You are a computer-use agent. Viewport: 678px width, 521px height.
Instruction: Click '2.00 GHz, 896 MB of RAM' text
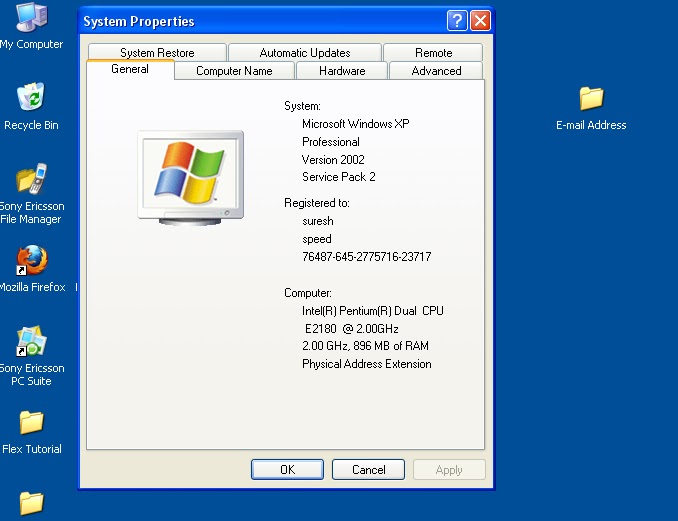pyautogui.click(x=365, y=346)
